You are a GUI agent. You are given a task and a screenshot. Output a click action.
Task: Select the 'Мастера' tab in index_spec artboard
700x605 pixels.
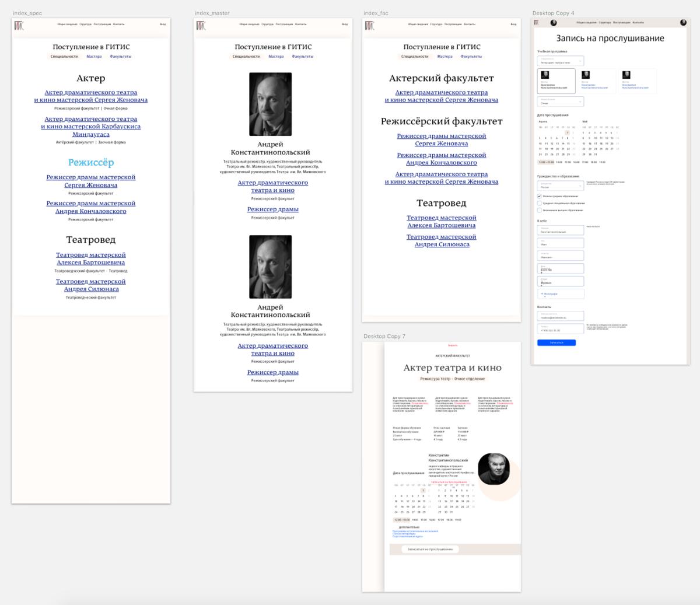tap(94, 57)
